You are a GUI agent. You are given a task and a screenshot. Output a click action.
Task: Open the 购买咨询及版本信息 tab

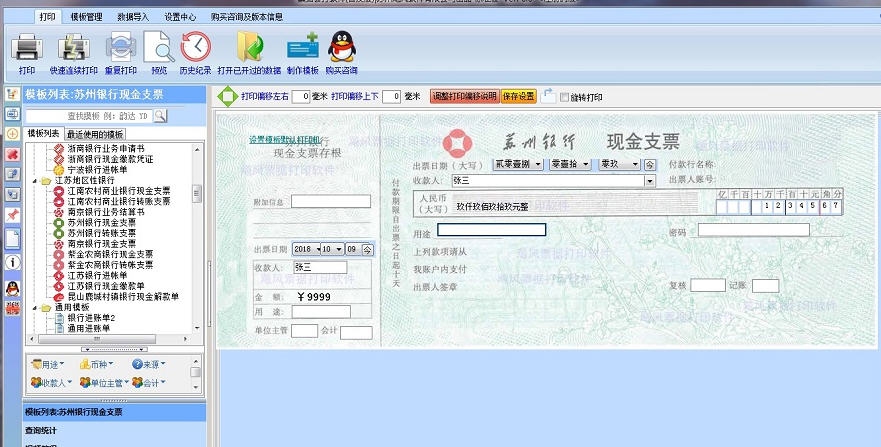click(x=247, y=17)
